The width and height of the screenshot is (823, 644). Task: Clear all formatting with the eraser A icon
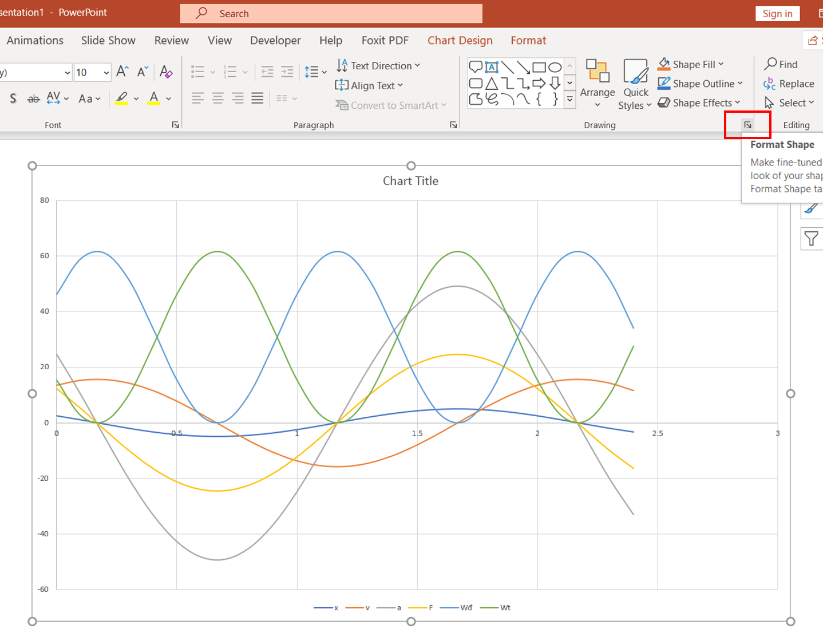(x=166, y=72)
